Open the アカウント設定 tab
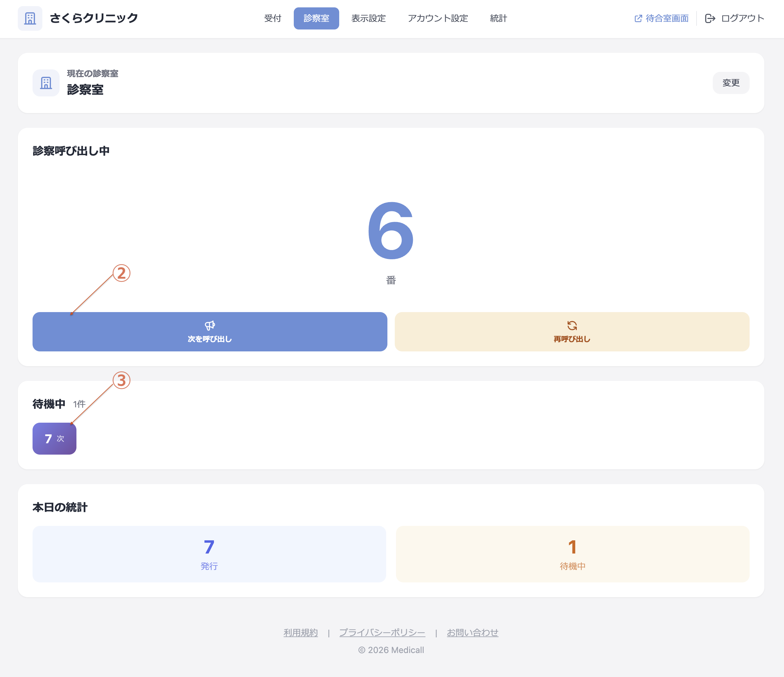Screen dimensions: 784x677 point(438,18)
